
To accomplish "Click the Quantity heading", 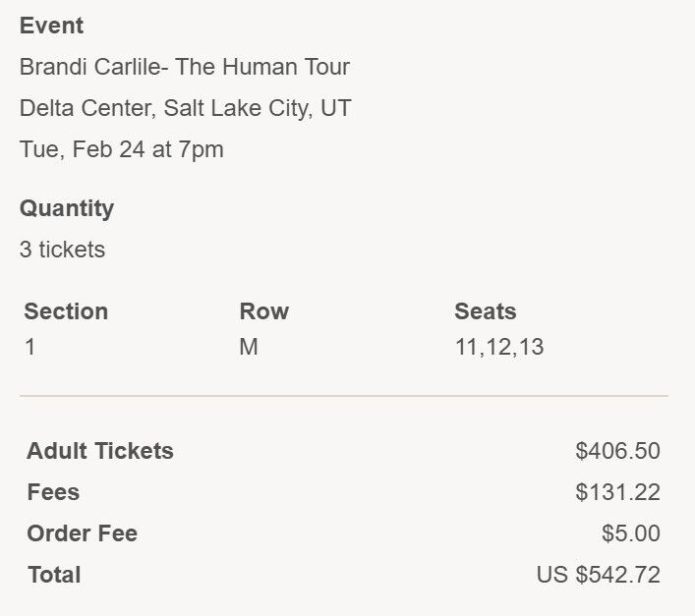I will click(x=67, y=208).
